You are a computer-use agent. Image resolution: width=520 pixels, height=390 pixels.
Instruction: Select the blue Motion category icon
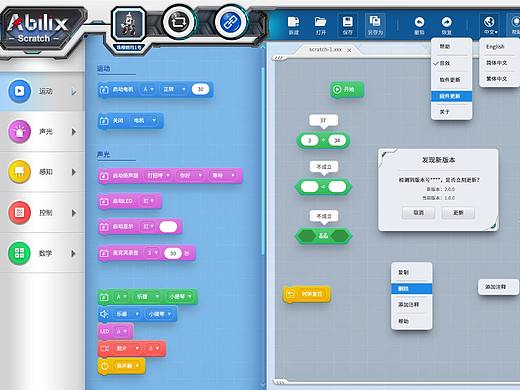(19, 91)
